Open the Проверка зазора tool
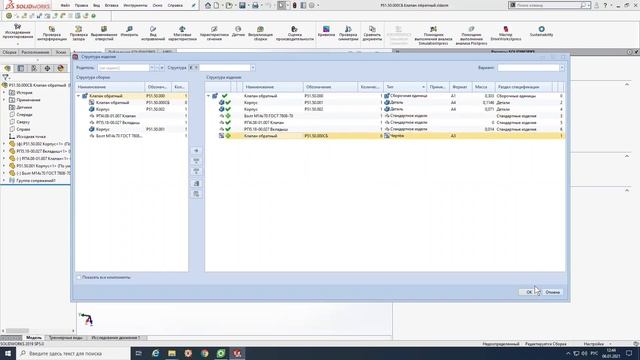Image resolution: width=640 pixels, height=360 pixels. coord(78,33)
